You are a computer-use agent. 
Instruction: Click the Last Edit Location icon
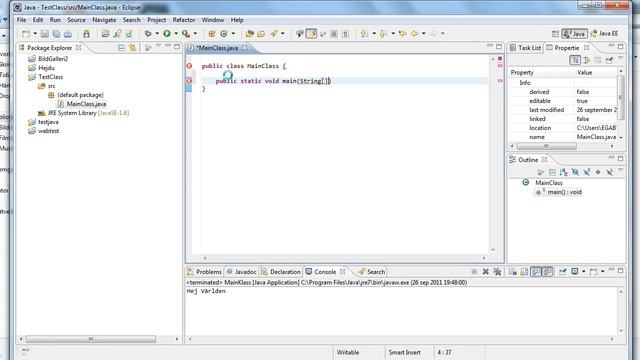point(403,34)
